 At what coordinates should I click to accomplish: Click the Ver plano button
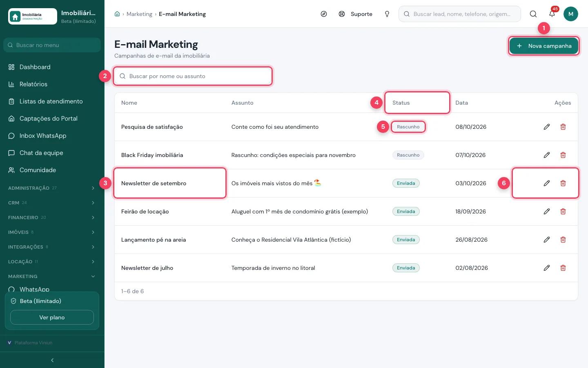click(52, 317)
